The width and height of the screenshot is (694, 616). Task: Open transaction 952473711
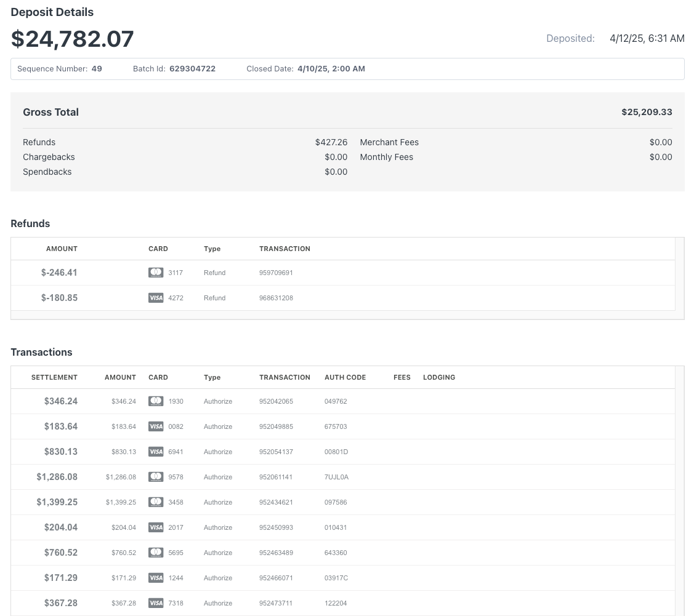[x=276, y=602]
